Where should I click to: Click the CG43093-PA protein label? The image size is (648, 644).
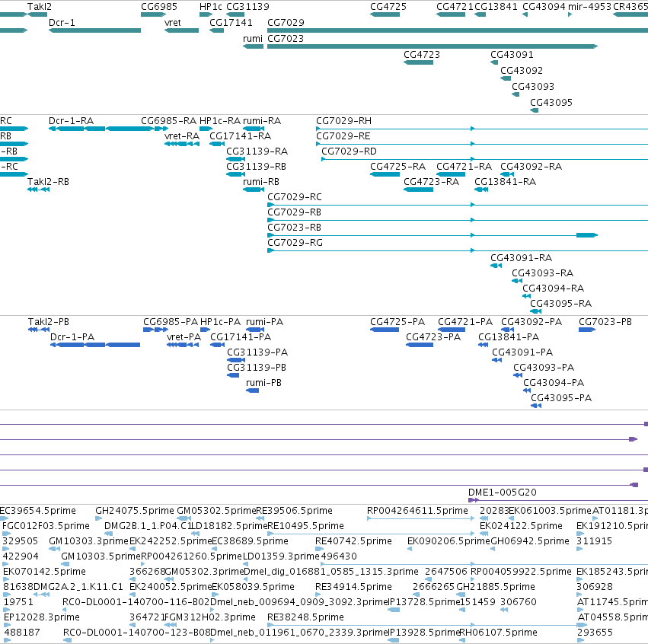544,368
